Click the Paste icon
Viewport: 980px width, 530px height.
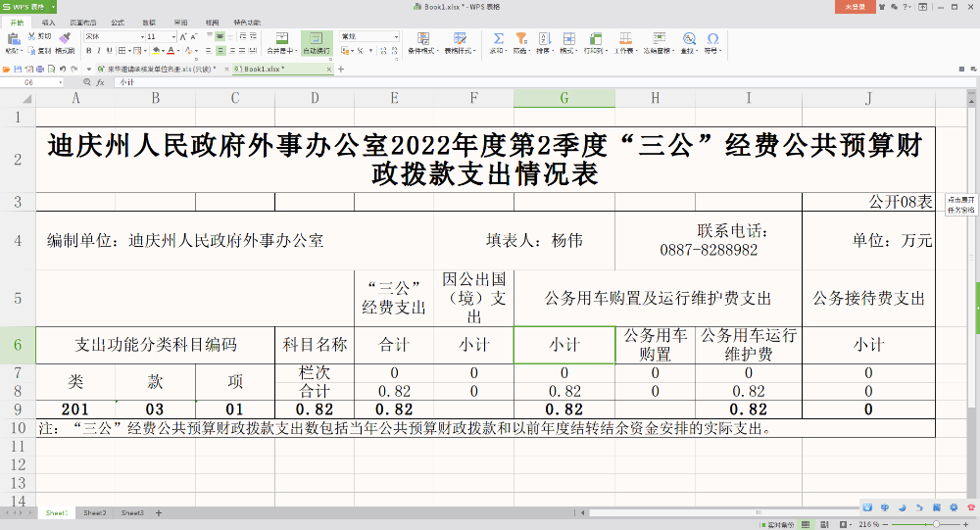click(x=13, y=39)
